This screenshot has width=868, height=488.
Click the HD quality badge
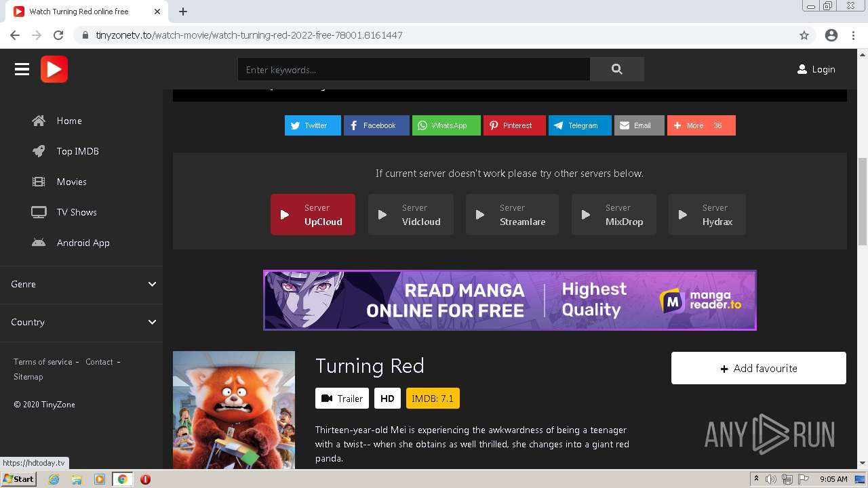tap(387, 399)
